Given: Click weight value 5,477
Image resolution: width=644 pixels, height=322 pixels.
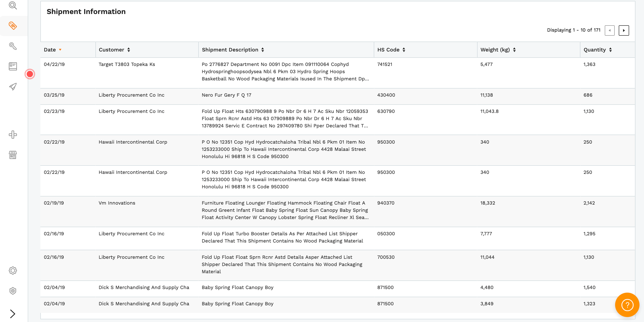Looking at the screenshot, I should tap(486, 64).
